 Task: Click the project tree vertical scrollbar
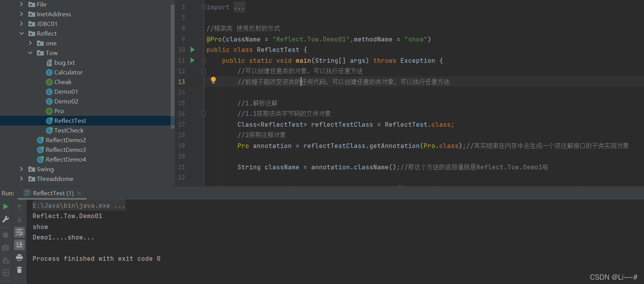point(173,66)
